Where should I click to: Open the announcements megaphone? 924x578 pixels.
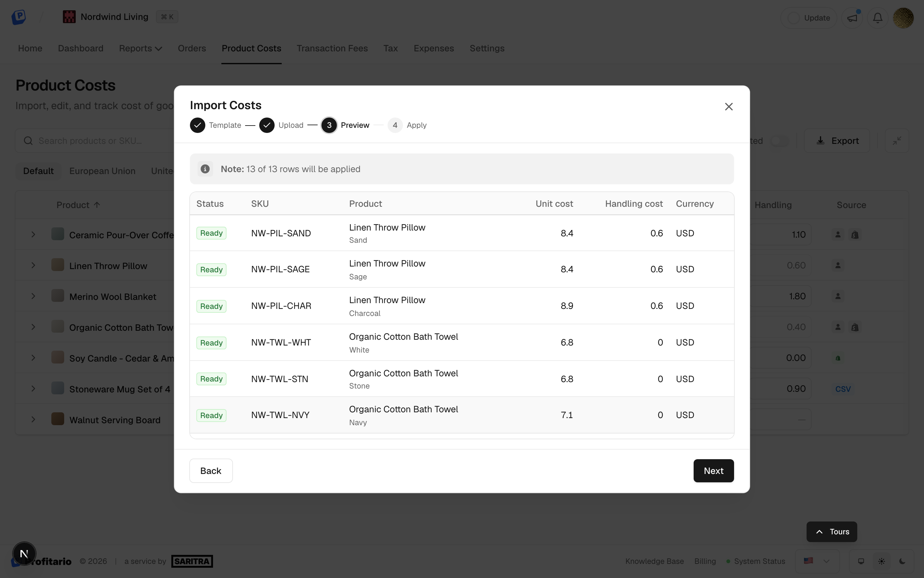coord(852,18)
